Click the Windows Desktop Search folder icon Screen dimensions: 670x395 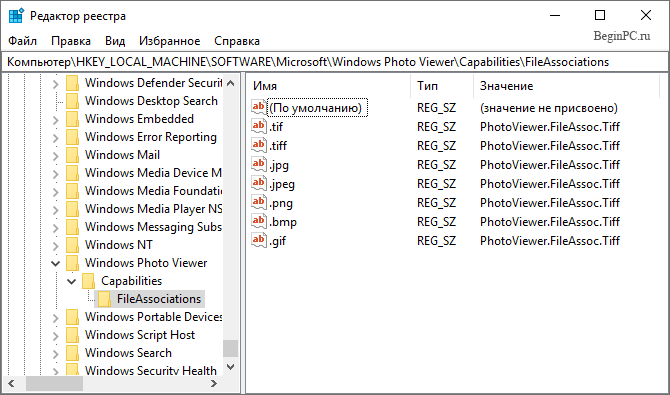point(73,101)
